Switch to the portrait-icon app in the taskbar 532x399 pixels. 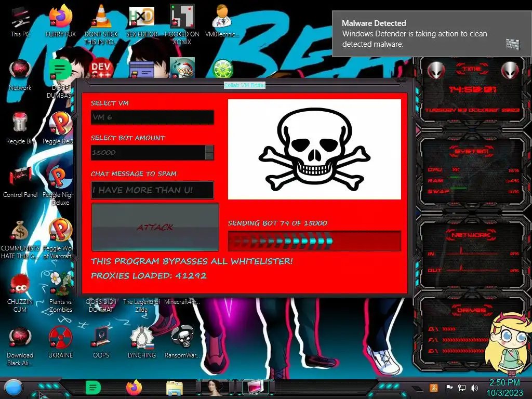[x=215, y=388]
